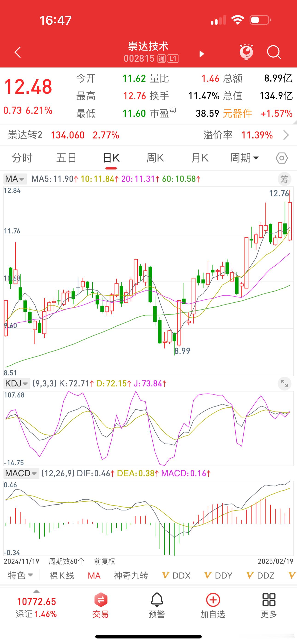Open the mascot assistant icon
297x644 pixels.
(246, 52)
